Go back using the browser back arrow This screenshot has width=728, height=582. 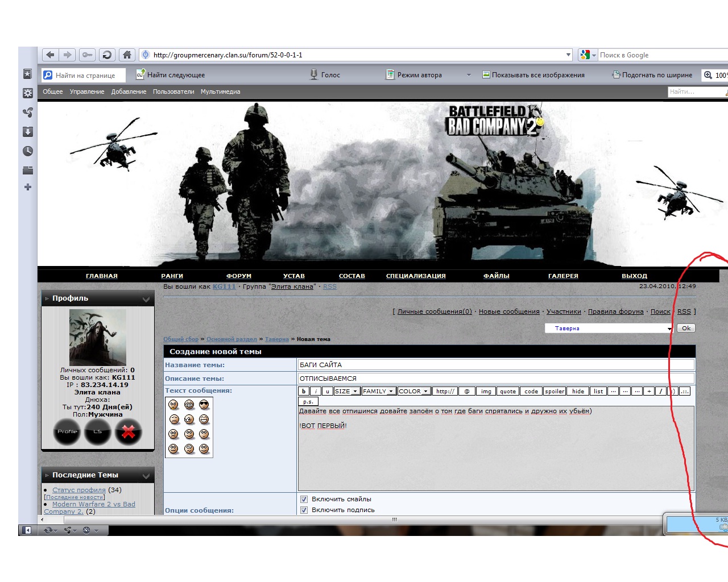point(50,55)
